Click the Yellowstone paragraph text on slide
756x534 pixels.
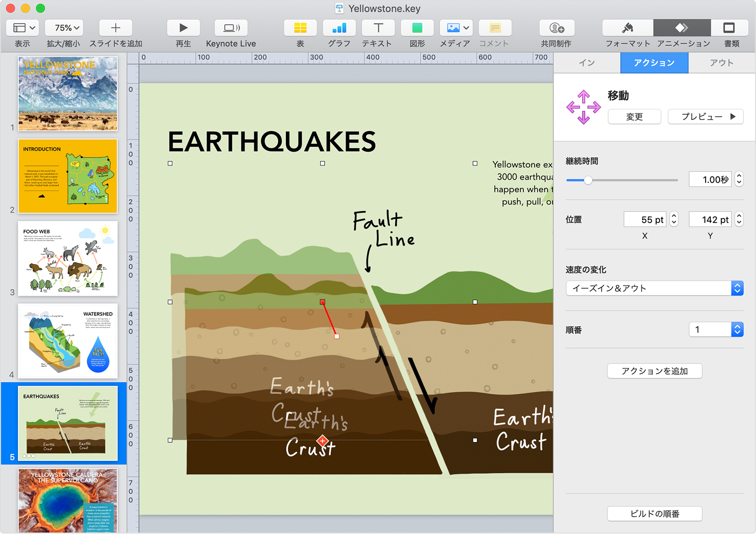tap(522, 183)
